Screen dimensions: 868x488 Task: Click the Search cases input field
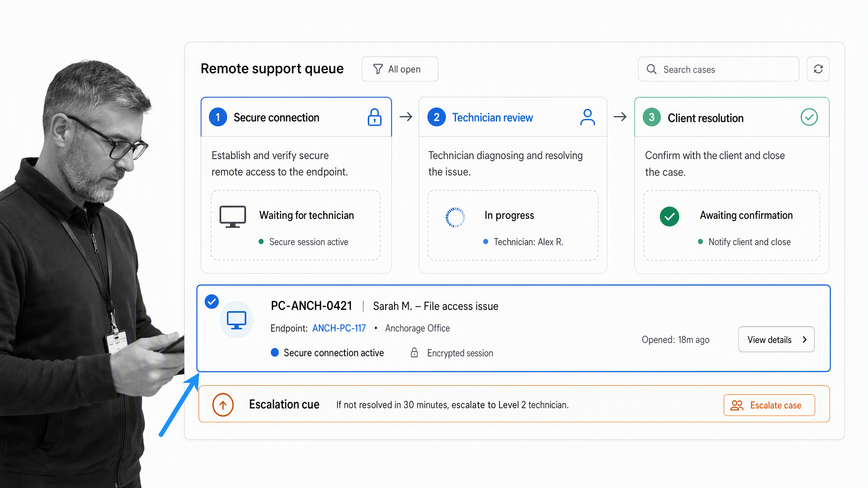[x=718, y=69]
